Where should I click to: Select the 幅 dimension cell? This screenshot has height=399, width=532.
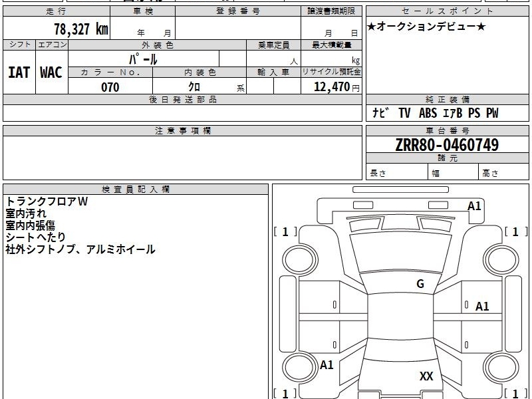click(x=454, y=173)
